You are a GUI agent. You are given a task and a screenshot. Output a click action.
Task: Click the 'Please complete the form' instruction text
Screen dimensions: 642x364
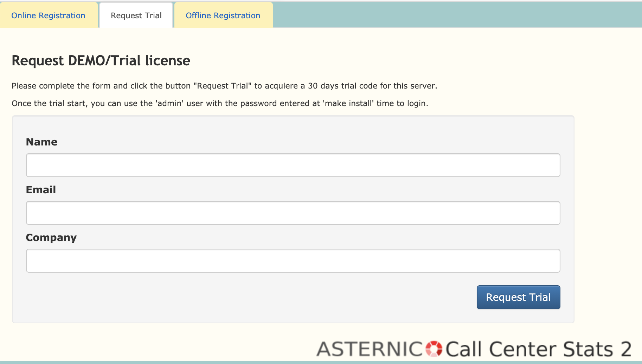click(x=224, y=86)
